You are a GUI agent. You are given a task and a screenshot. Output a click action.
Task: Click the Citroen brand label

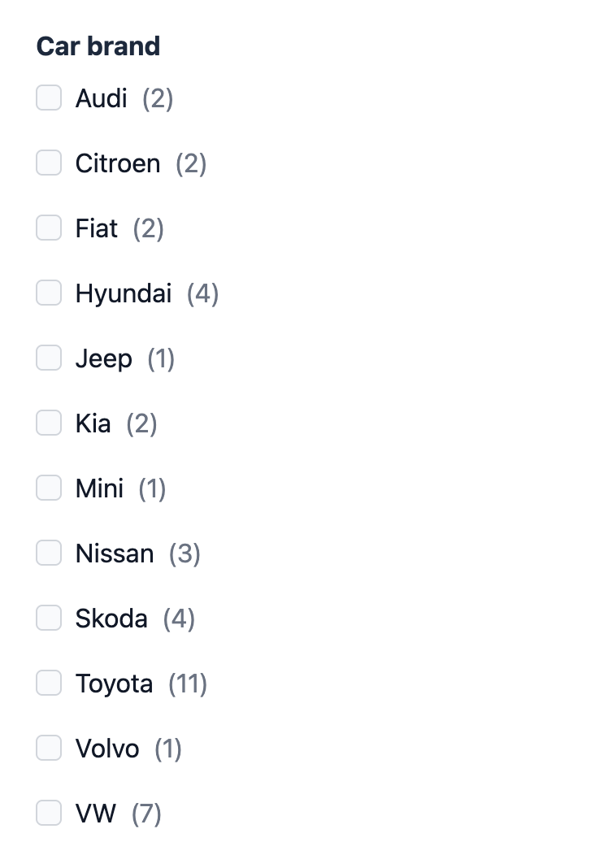pos(117,163)
